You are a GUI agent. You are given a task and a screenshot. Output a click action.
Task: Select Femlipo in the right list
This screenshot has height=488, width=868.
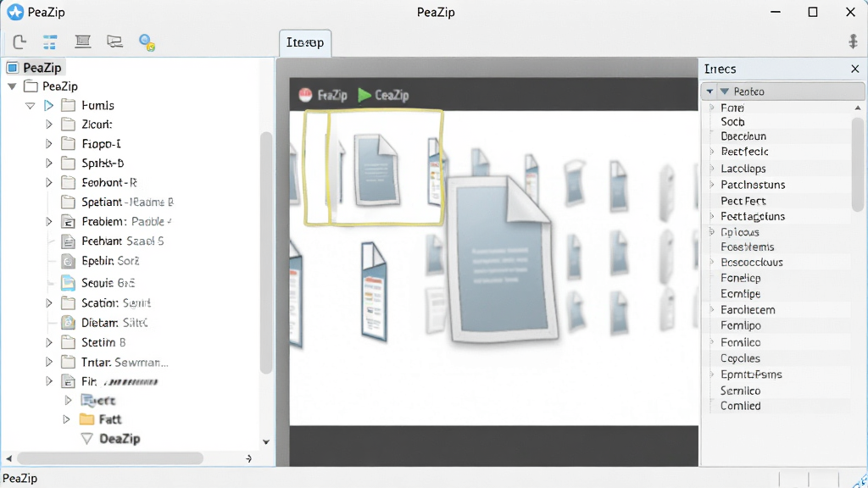(x=741, y=325)
